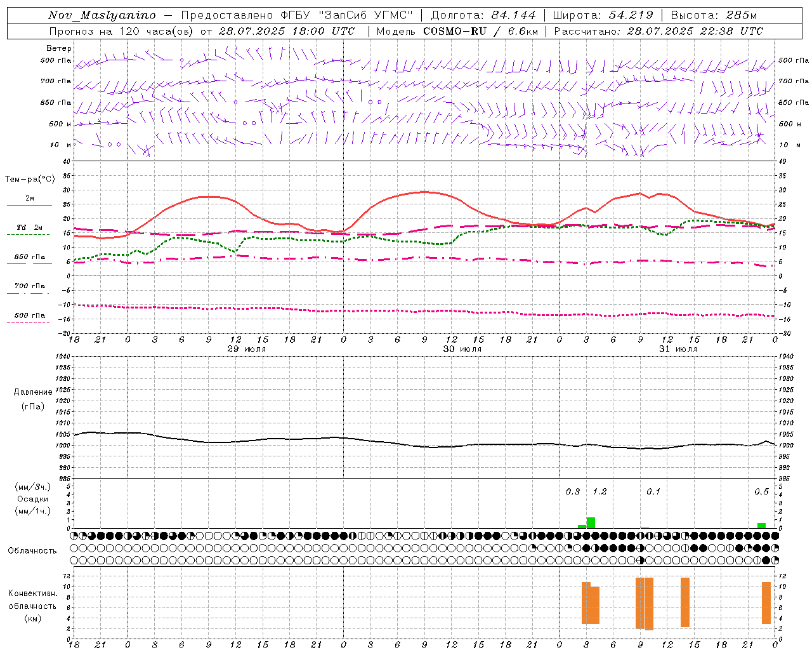Click the '31 июля' date label
Viewport: 812px width, 650px height.
678,349
